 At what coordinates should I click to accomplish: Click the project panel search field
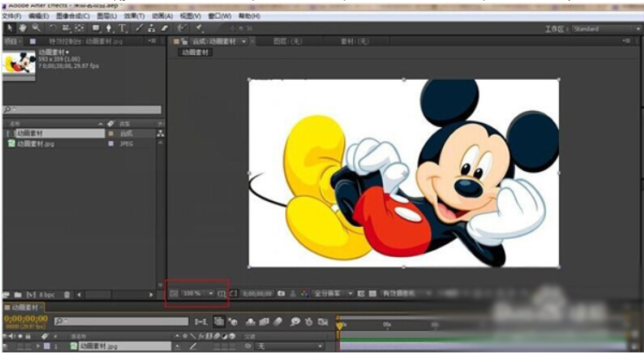[82, 110]
